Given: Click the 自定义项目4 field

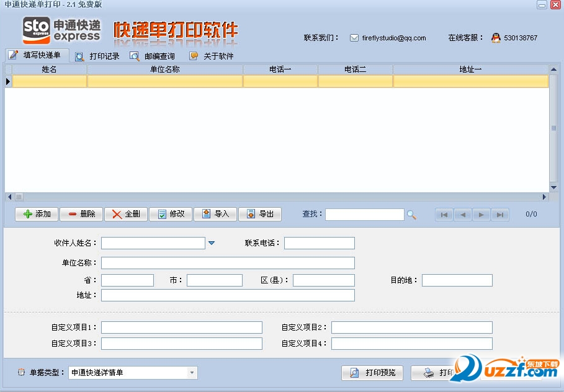Looking at the screenshot, I should (x=412, y=344).
